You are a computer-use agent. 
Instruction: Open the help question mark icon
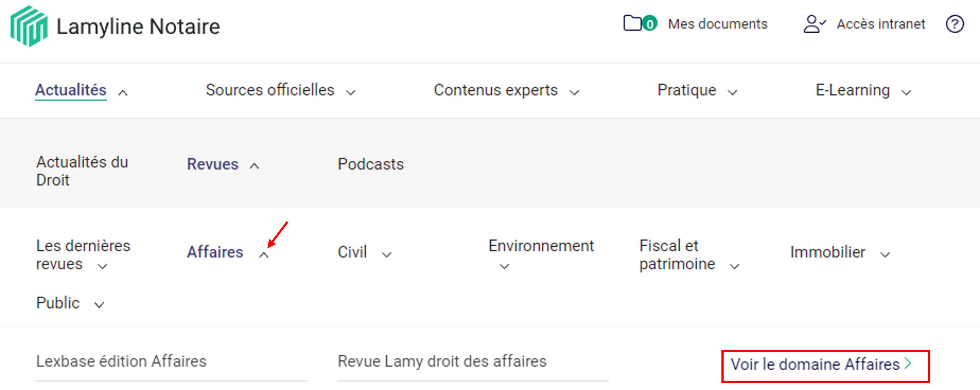[954, 24]
